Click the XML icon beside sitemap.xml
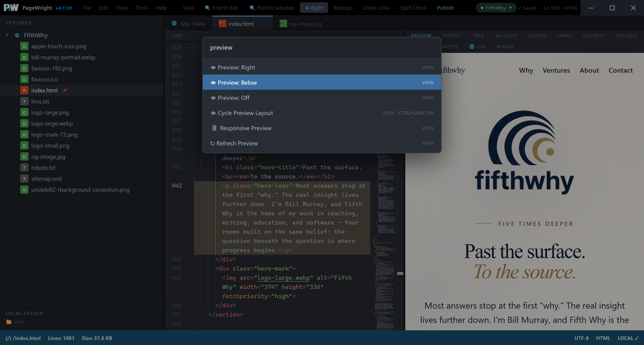The width and height of the screenshot is (644, 345). (24, 179)
